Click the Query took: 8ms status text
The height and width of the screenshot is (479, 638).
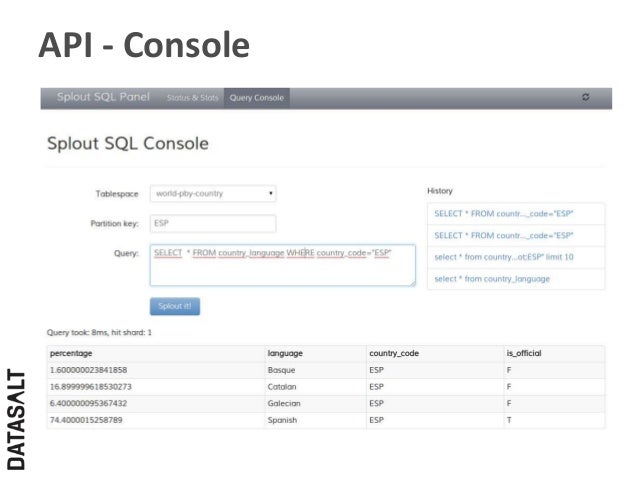[x=99, y=332]
